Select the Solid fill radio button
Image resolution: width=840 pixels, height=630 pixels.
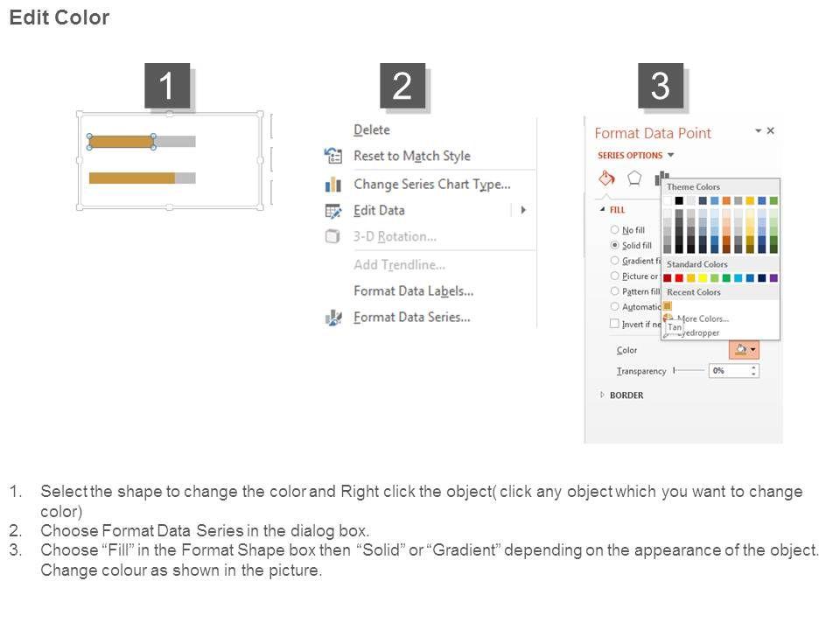[x=615, y=246]
